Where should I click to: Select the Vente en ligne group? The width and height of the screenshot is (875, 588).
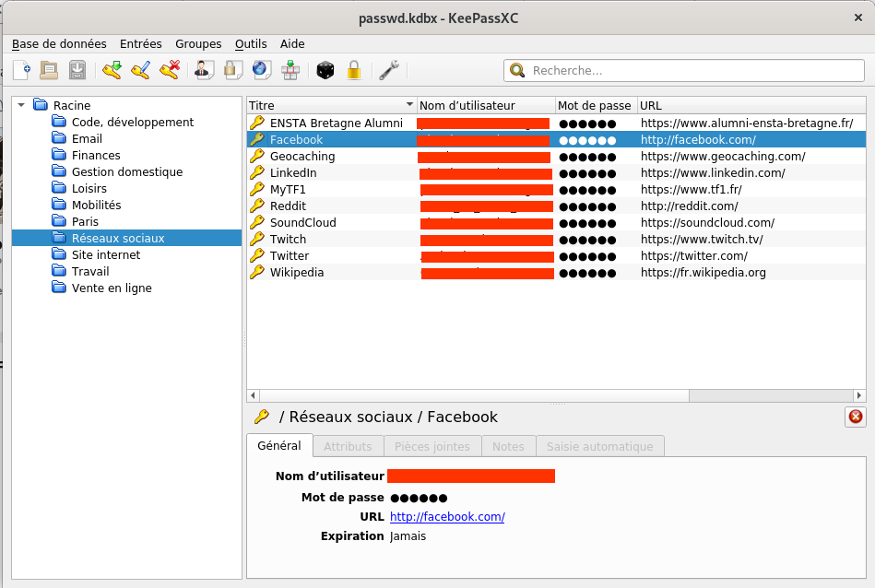click(112, 288)
